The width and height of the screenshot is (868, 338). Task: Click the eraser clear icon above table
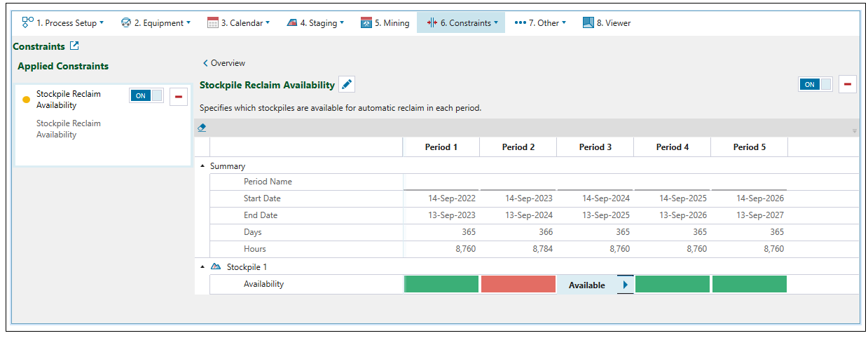(x=202, y=128)
